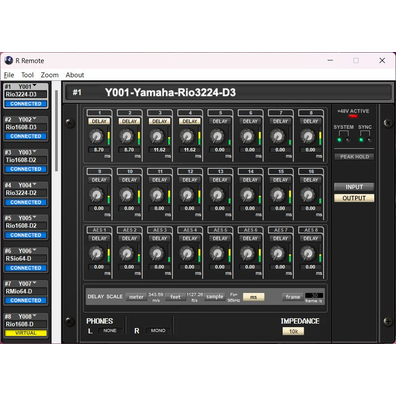Enable DELAY for AES 8 output
396x396 pixels.
click(310, 238)
